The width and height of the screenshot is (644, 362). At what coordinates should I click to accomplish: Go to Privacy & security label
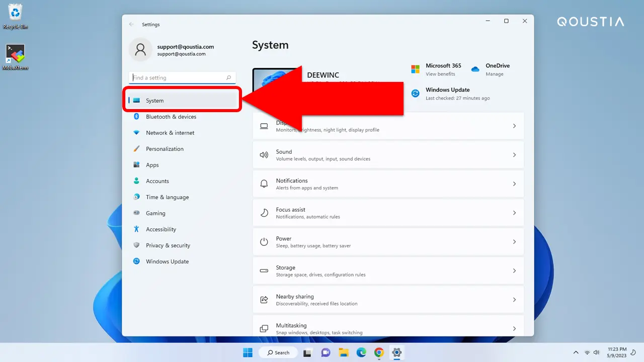(x=168, y=245)
